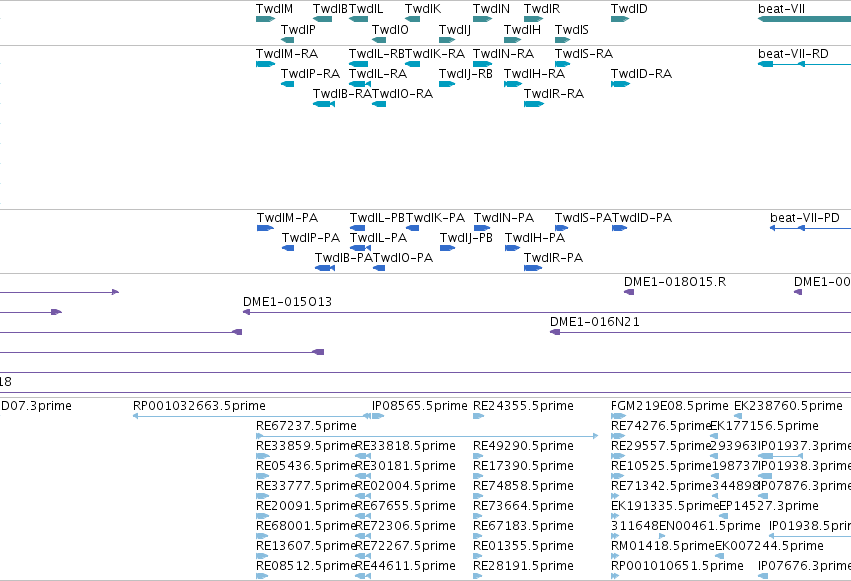Select the TwdlR gene label
Screen dimensions: 851x581
542,9
